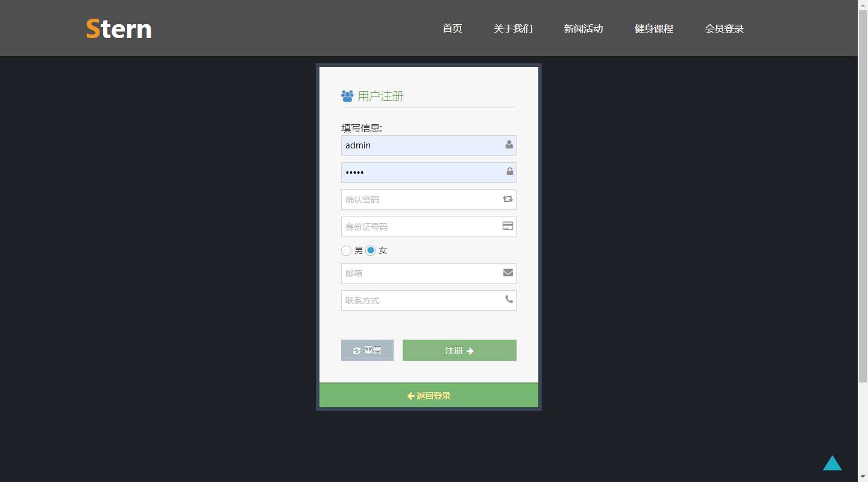Focus the 确认密码 input field
Viewport: 868px width, 482px height.
pyautogui.click(x=429, y=200)
